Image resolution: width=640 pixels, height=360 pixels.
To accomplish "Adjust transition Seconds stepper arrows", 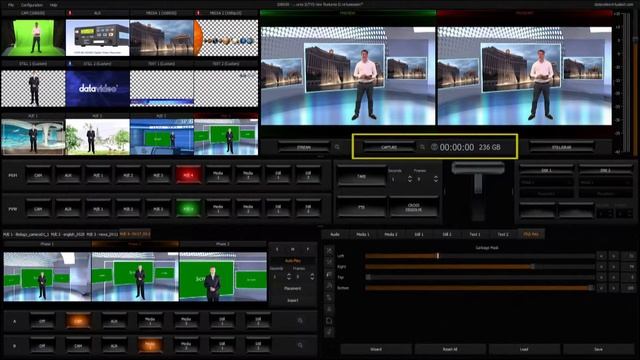I will pos(409,179).
